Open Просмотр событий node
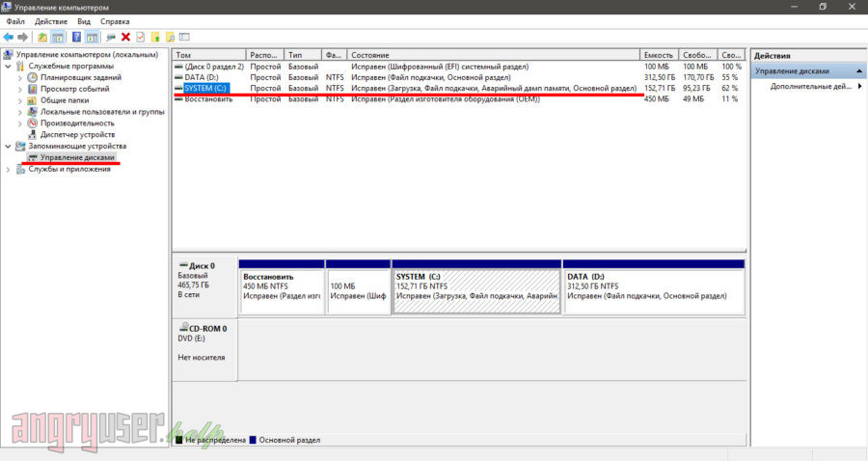The width and height of the screenshot is (868, 461). pyautogui.click(x=75, y=89)
